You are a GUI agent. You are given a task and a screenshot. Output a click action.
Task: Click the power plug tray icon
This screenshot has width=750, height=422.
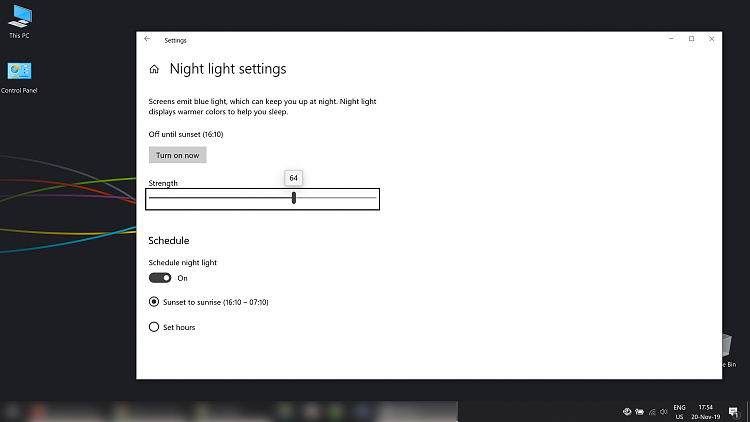tap(640, 412)
